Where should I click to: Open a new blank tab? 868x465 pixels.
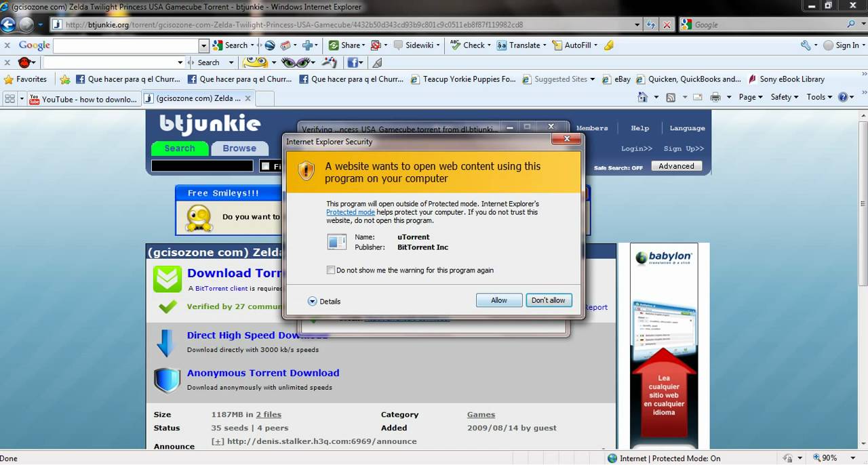click(265, 99)
